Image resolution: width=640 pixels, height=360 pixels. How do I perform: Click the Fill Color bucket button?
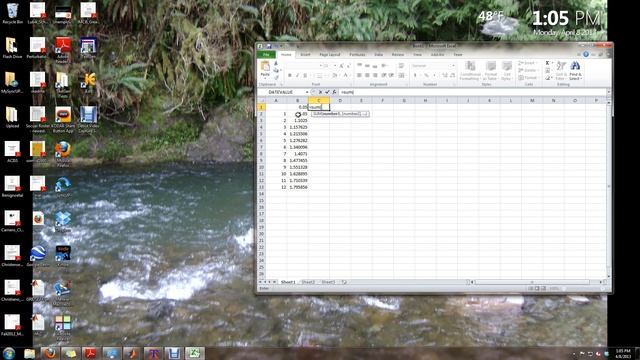[335, 76]
